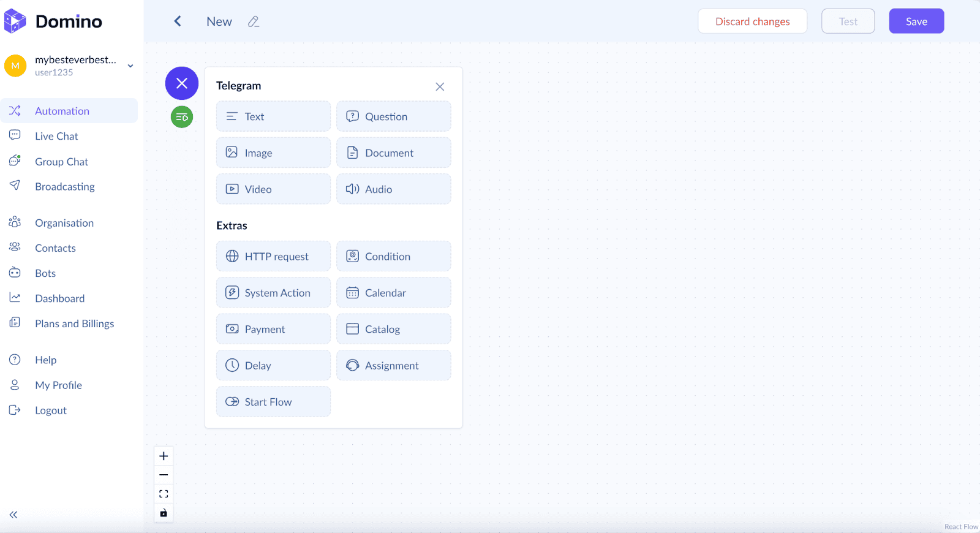Click the yellow M user avatar
The width and height of the screenshot is (980, 533).
(15, 66)
